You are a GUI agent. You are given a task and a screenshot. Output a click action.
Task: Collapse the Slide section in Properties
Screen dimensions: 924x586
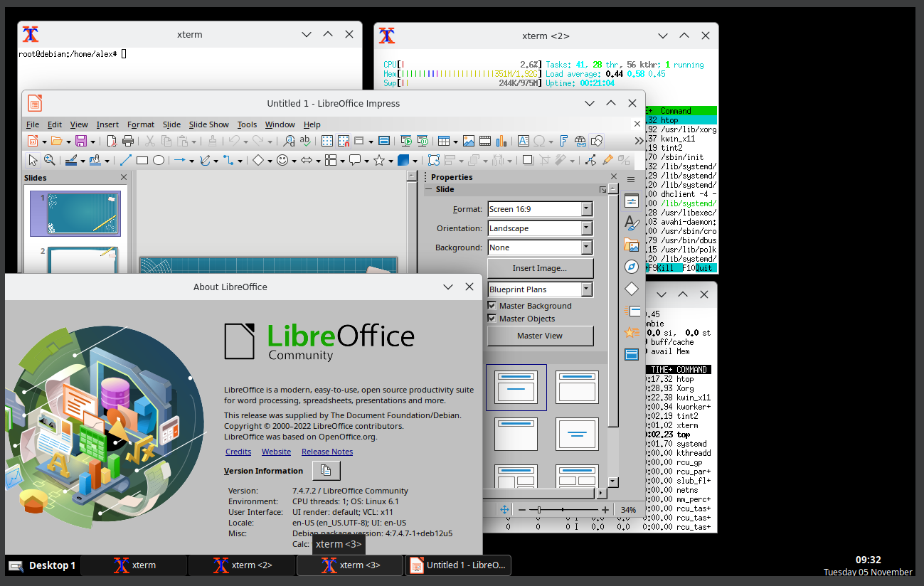pos(429,190)
